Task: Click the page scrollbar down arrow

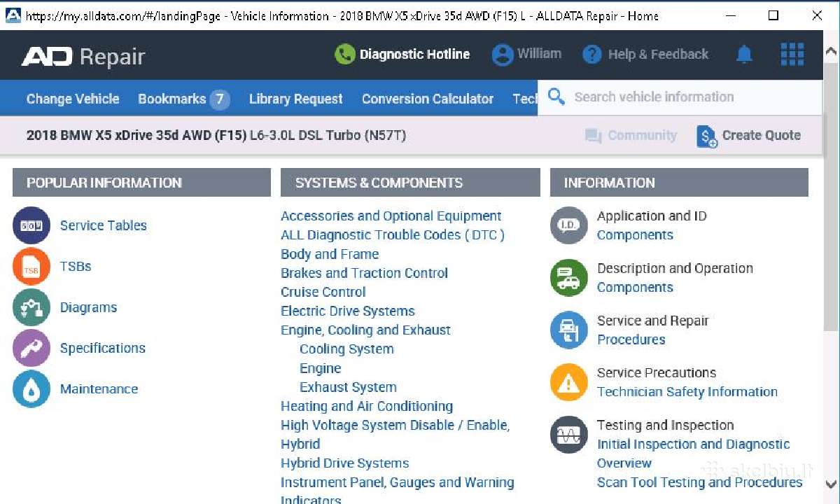Action: pyautogui.click(x=831, y=485)
